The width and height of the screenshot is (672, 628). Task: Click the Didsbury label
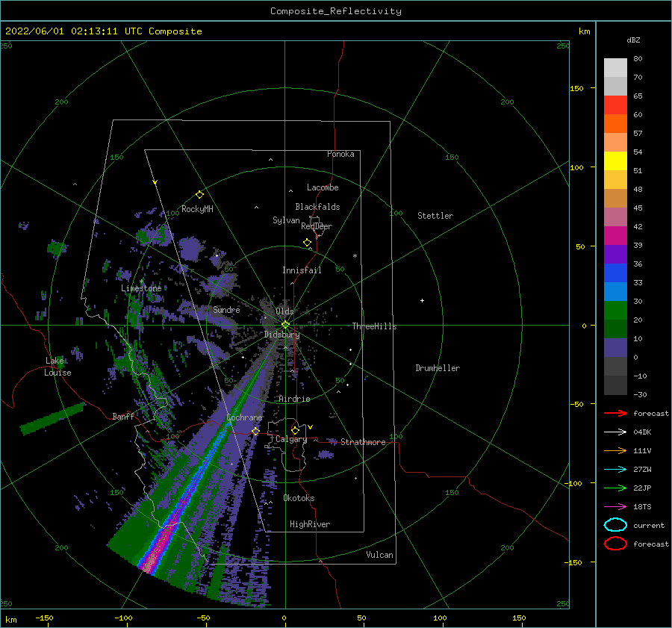click(x=281, y=335)
